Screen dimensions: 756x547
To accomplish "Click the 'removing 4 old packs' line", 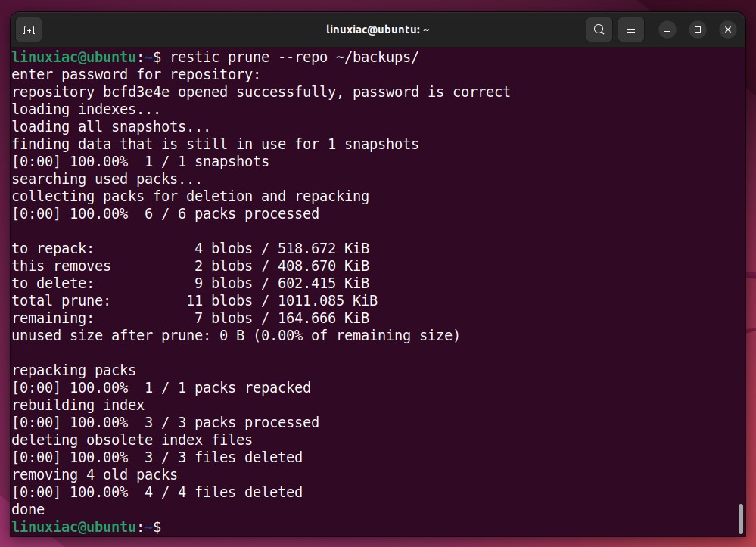I will coord(95,474).
